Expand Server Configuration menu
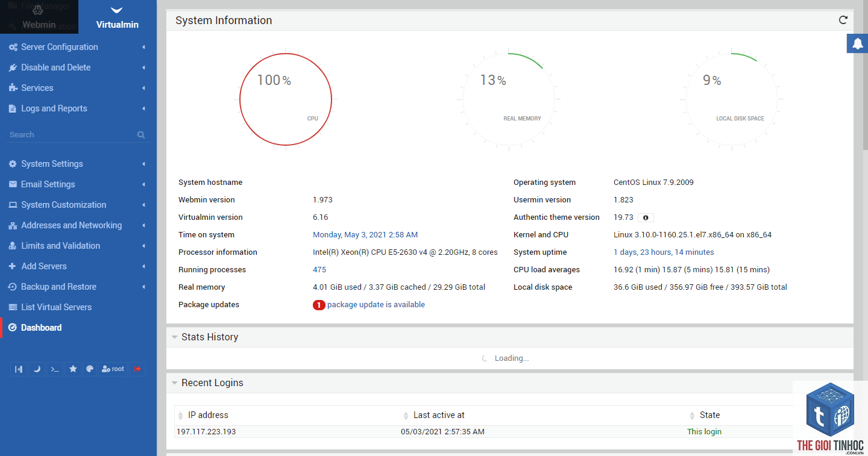Image resolution: width=868 pixels, height=456 pixels. 78,47
